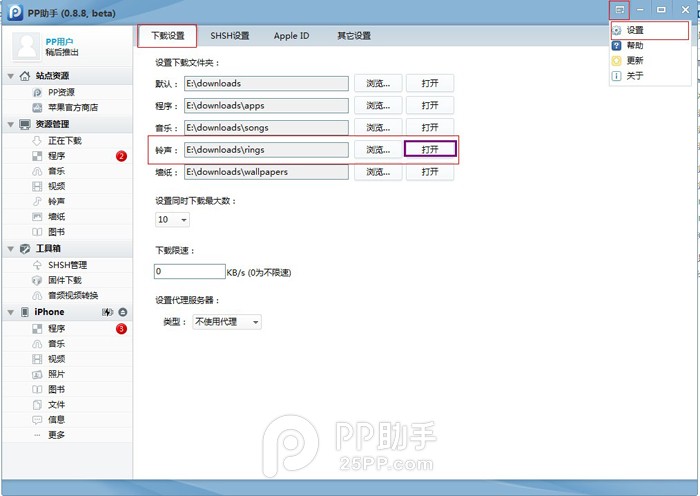
Task: Switch to the Apple ID tab
Action: click(292, 36)
